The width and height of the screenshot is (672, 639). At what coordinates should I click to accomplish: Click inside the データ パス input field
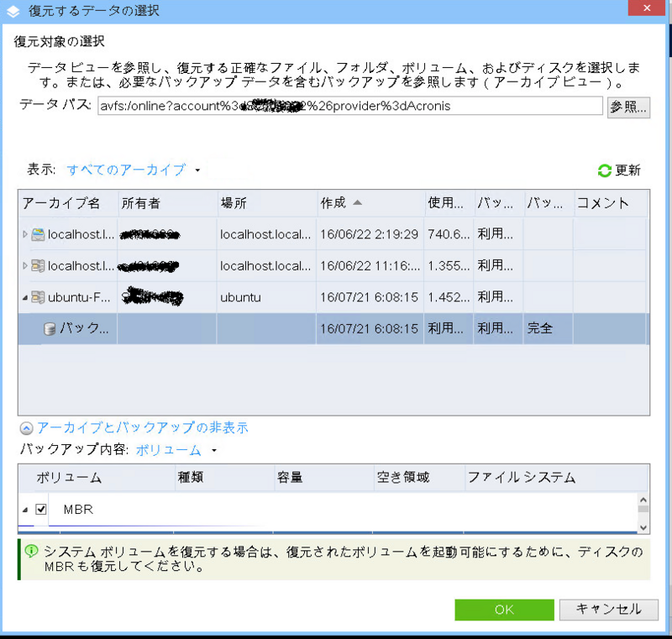(349, 107)
